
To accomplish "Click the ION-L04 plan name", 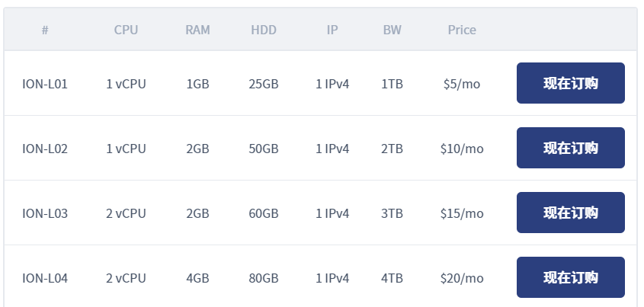I will 45,278.
